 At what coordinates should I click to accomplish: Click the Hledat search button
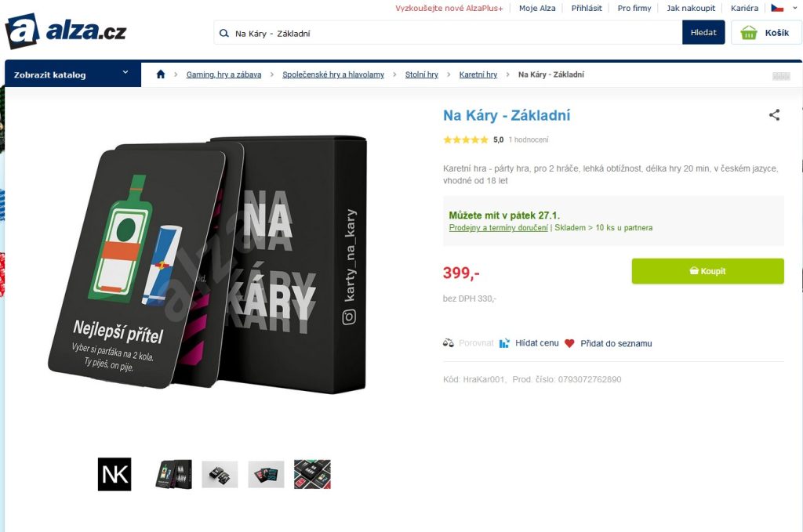coord(703,32)
